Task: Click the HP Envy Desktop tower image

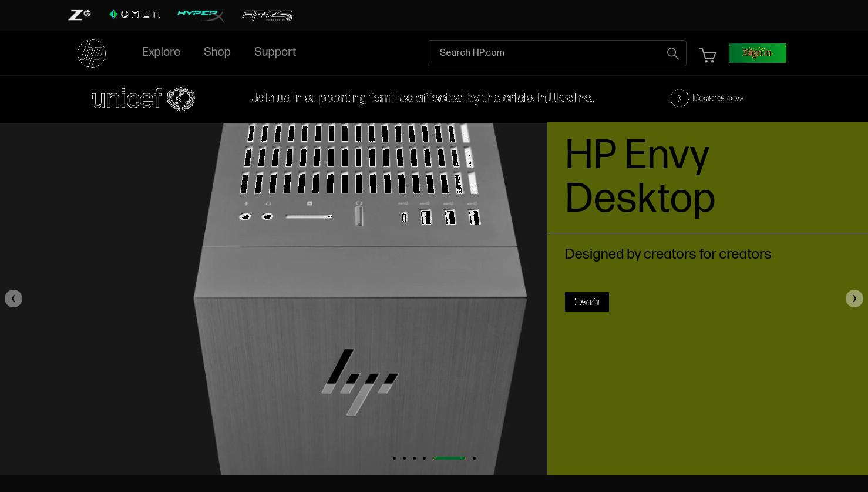Action: (360, 299)
